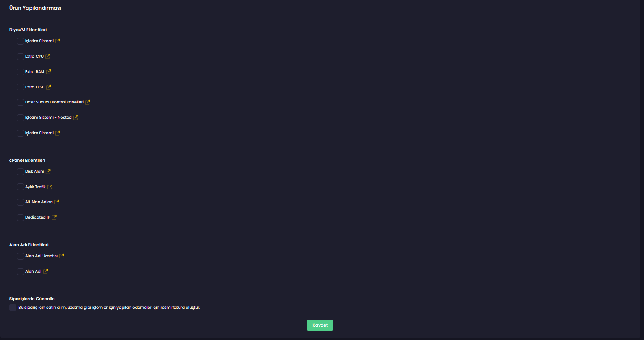Image resolution: width=644 pixels, height=340 pixels.
Task: Check the Extra DİSK option
Action: coord(20,87)
